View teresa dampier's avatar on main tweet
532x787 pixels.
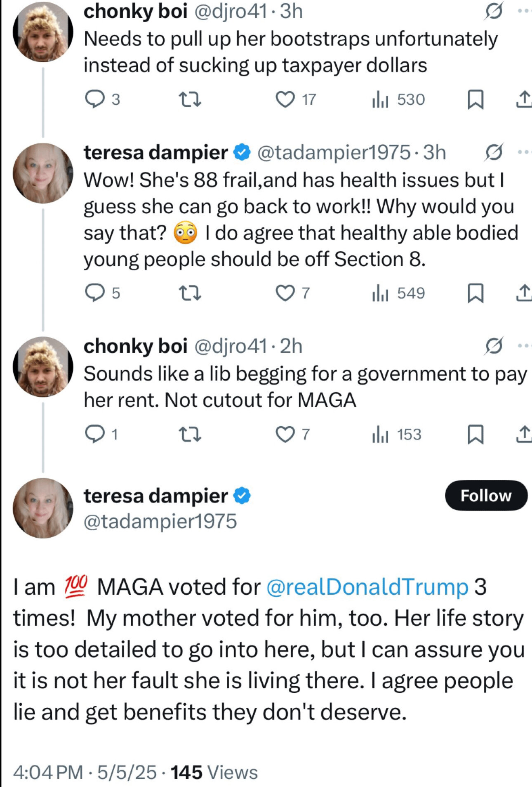[x=43, y=508]
